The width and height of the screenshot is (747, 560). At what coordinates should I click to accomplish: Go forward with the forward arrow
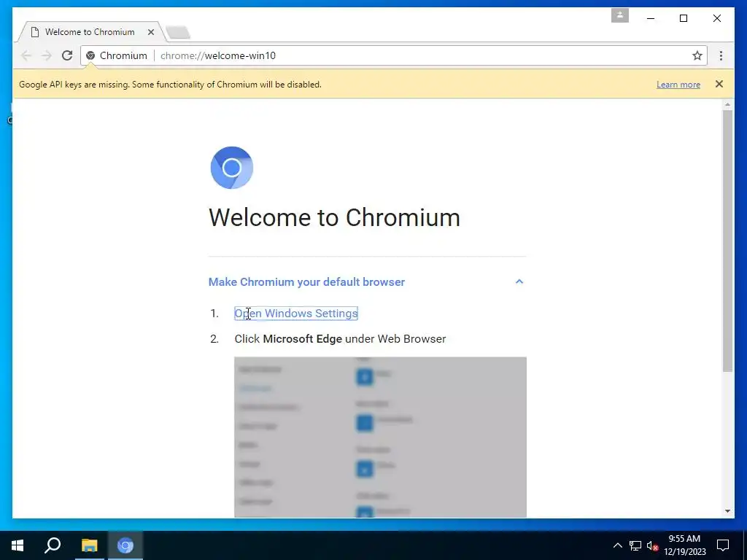pyautogui.click(x=46, y=55)
